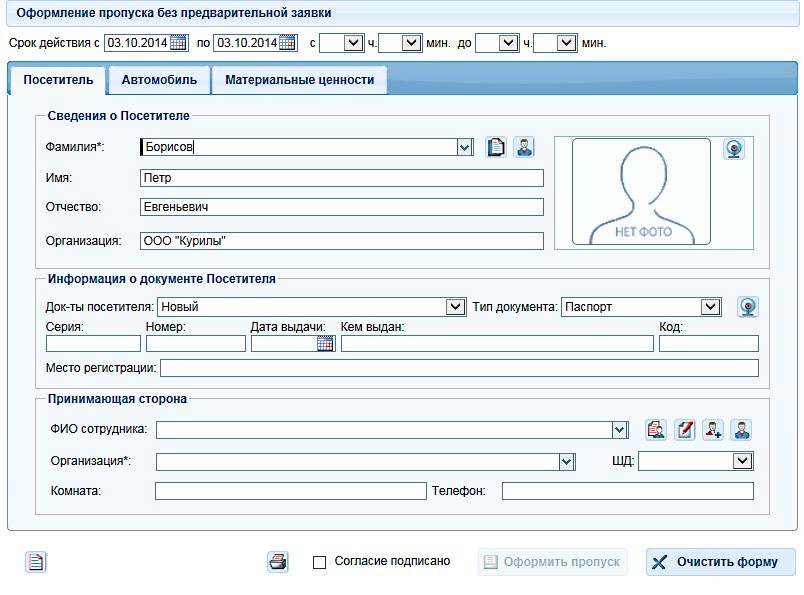Tick the Согласие подписано checkbox
Viewport: 804px width, 595px height.
319,563
